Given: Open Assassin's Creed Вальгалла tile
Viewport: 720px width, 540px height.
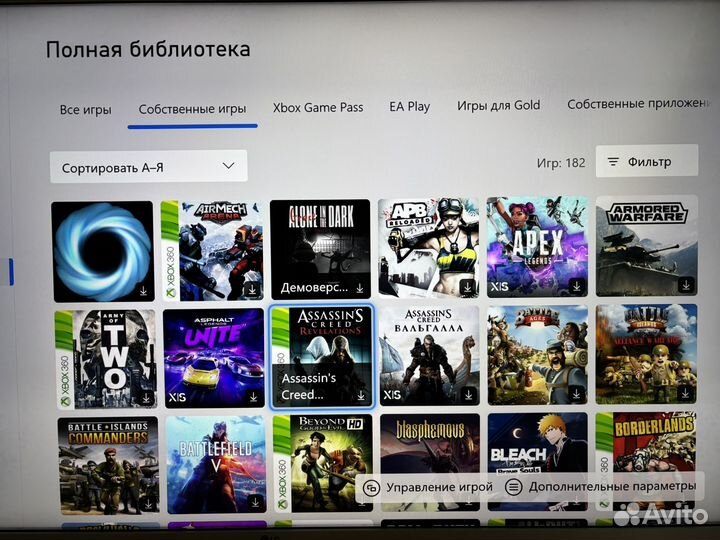Looking at the screenshot, I should pos(429,355).
